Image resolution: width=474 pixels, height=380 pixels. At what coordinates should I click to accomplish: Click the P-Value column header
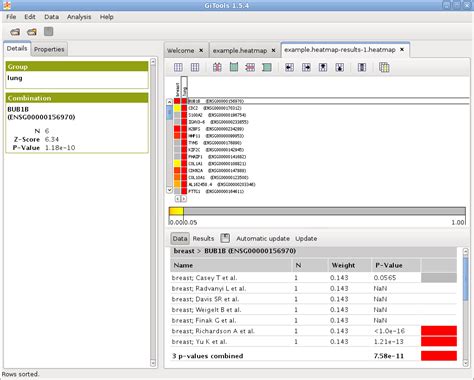coord(396,265)
